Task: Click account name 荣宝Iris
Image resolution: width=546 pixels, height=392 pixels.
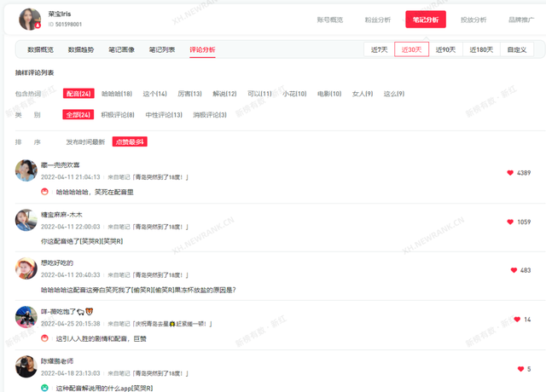Action: point(60,14)
